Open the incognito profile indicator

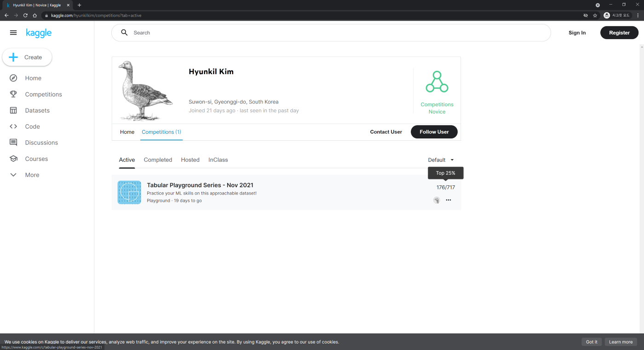617,15
